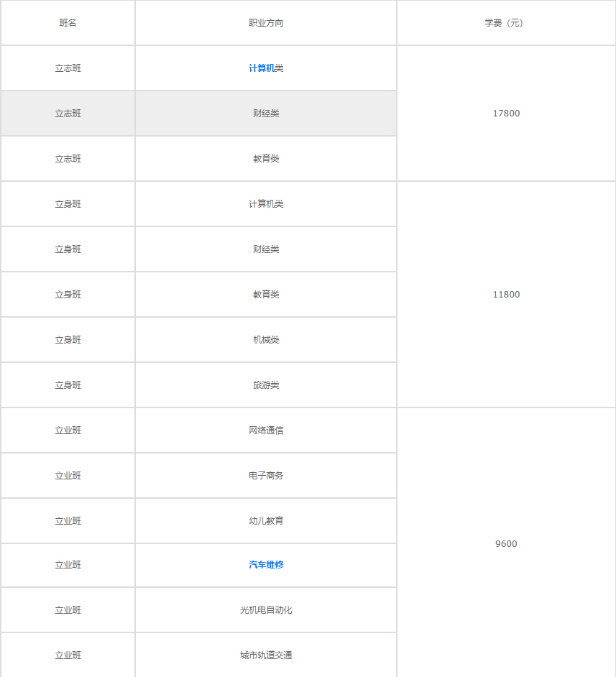This screenshot has height=677, width=616.
Task: Select the 旅游类 cell
Action: (x=266, y=385)
